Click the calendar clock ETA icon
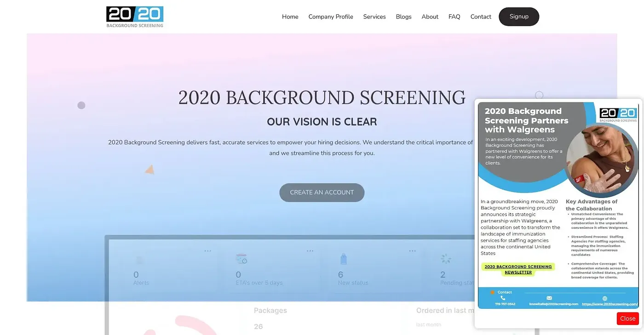The width and height of the screenshot is (644, 335). [241, 259]
